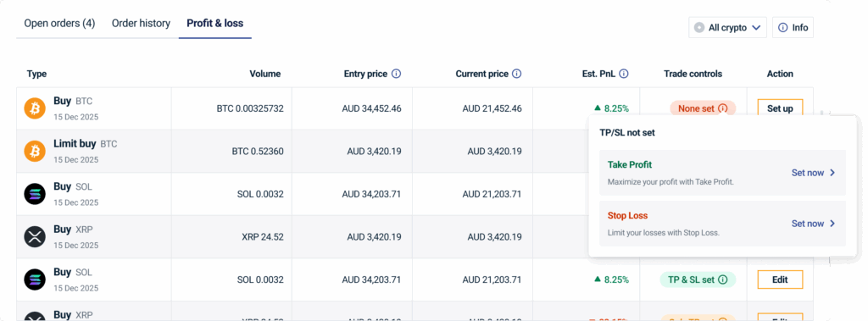
Task: Click volume XRP 24.52
Action: pos(263,237)
